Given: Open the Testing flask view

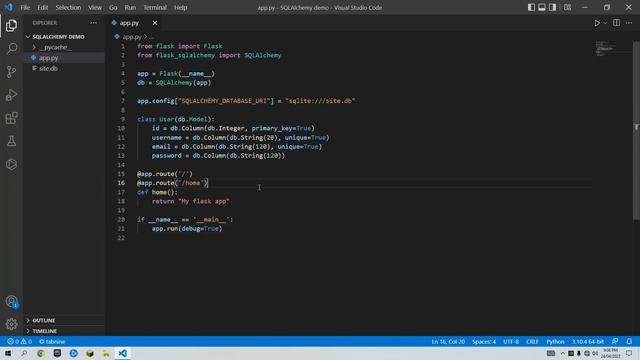Looking at the screenshot, I should (11, 141).
